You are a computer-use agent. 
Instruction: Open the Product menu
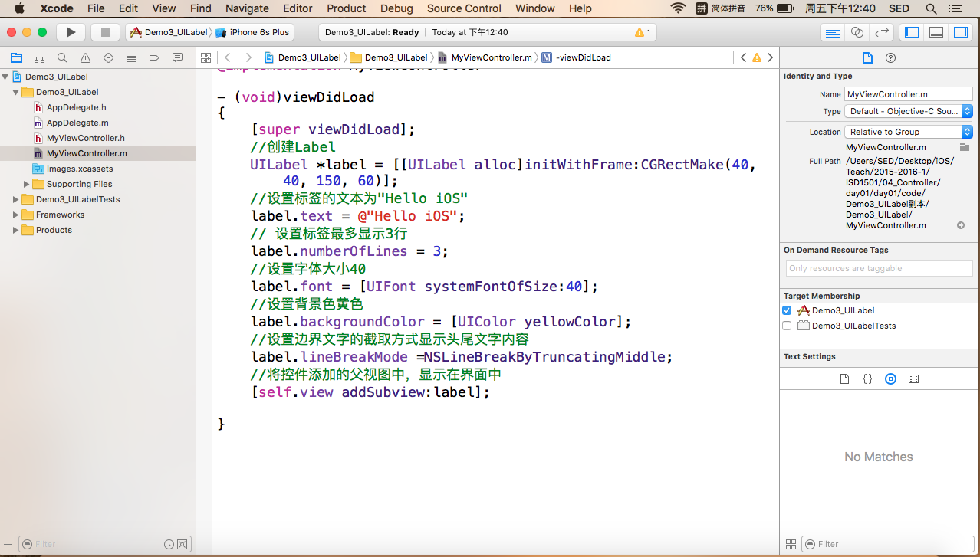tap(347, 8)
